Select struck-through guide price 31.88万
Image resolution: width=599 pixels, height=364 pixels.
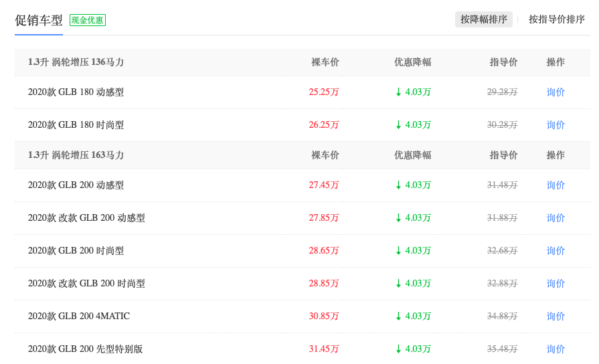click(503, 218)
